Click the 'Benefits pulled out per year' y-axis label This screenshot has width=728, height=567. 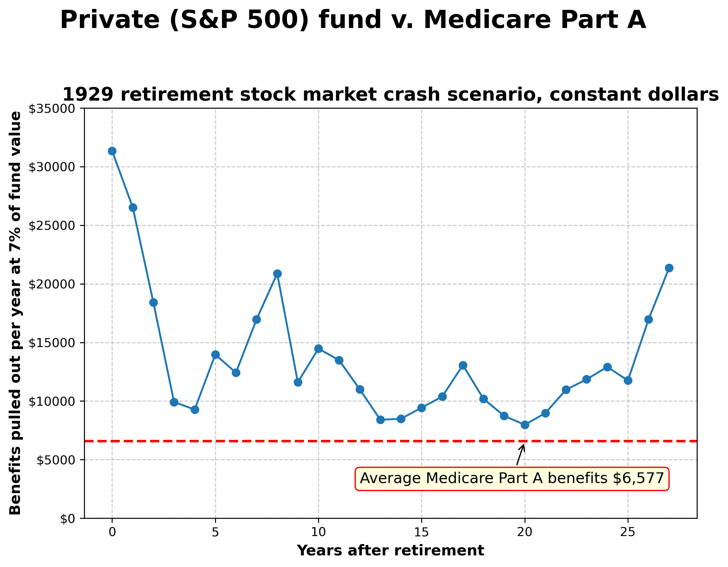15,313
